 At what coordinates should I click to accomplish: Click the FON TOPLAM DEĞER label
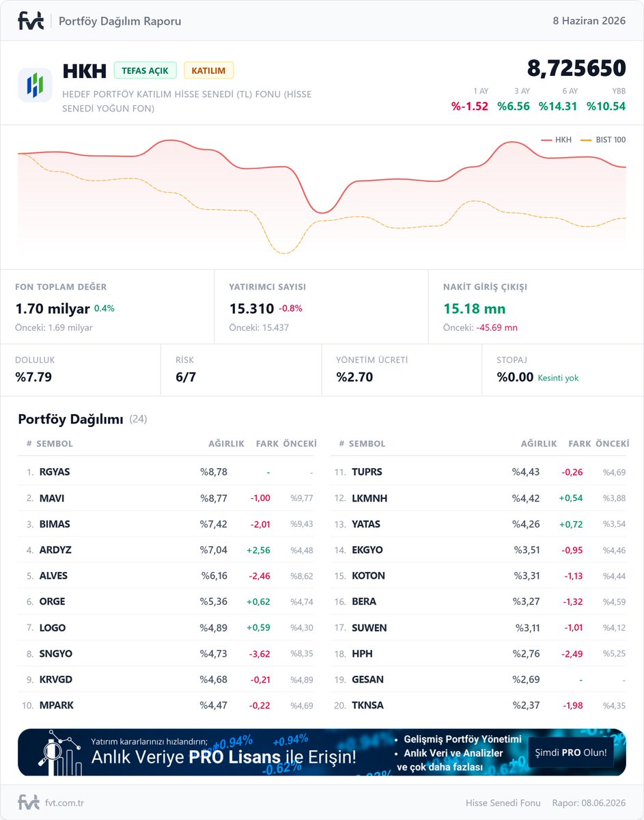[61, 287]
